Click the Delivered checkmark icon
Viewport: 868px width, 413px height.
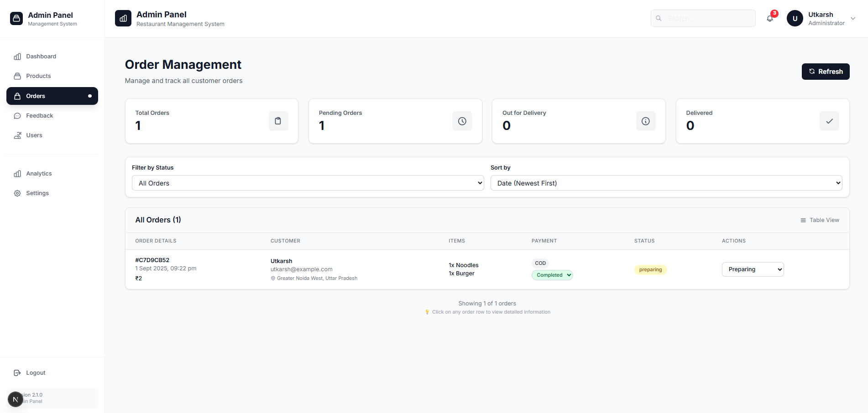(829, 121)
